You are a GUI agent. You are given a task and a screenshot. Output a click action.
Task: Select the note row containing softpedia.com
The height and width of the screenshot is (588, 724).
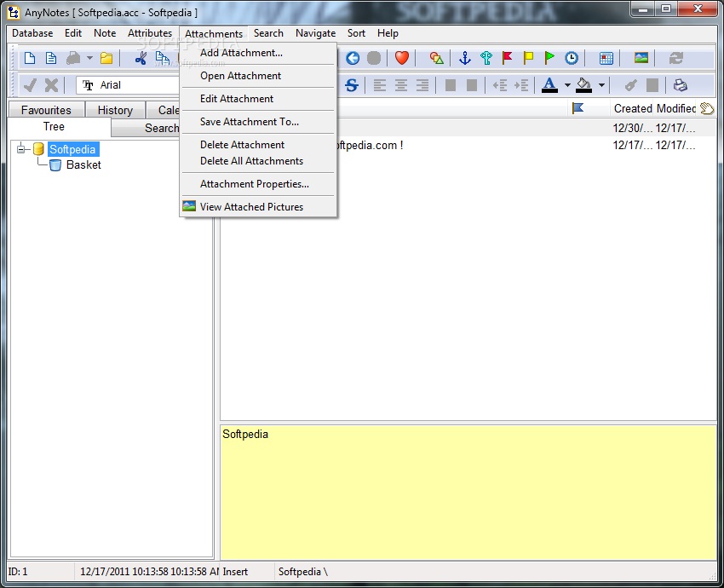(x=468, y=145)
